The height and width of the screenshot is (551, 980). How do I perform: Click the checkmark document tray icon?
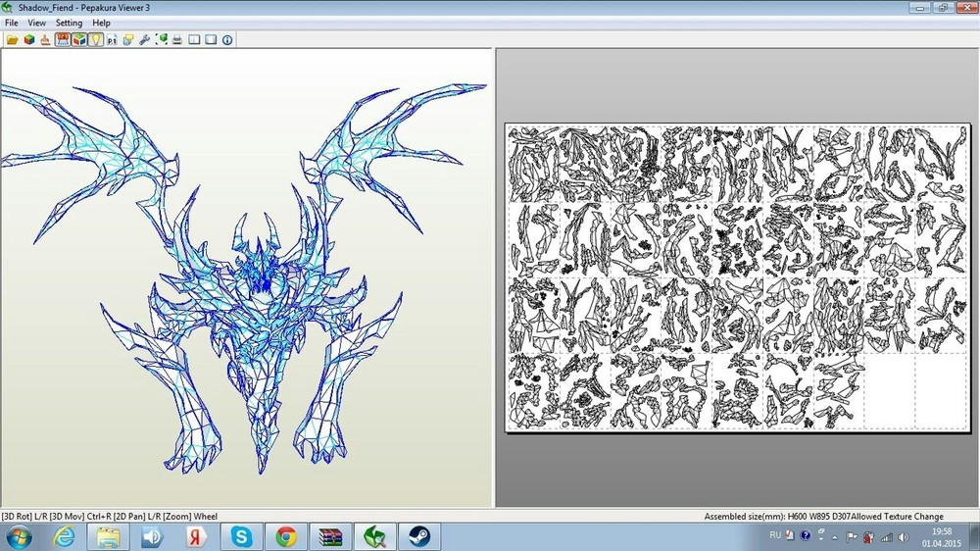[x=790, y=535]
